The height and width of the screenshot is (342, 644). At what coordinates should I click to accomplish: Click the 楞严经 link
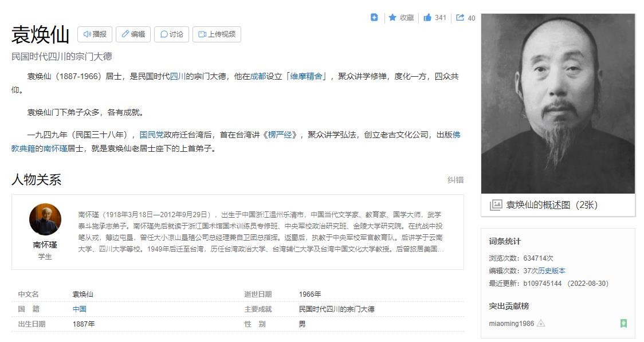(283, 135)
